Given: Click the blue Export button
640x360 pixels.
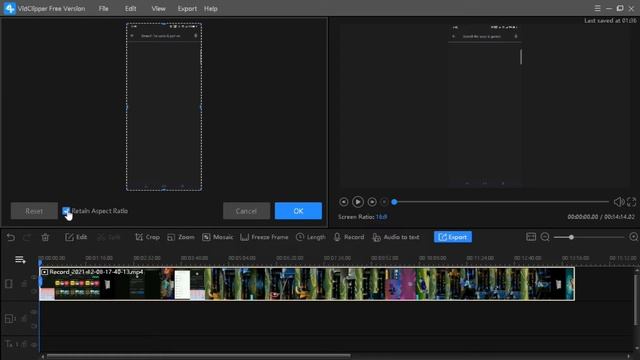Looking at the screenshot, I should click(x=453, y=237).
